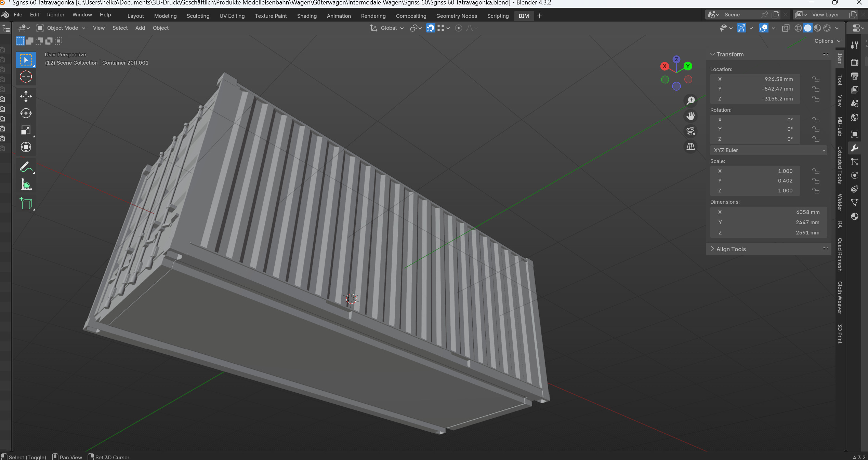Open the 3D Print sidebar tab
Screen dimensions: 868x460
click(x=840, y=334)
